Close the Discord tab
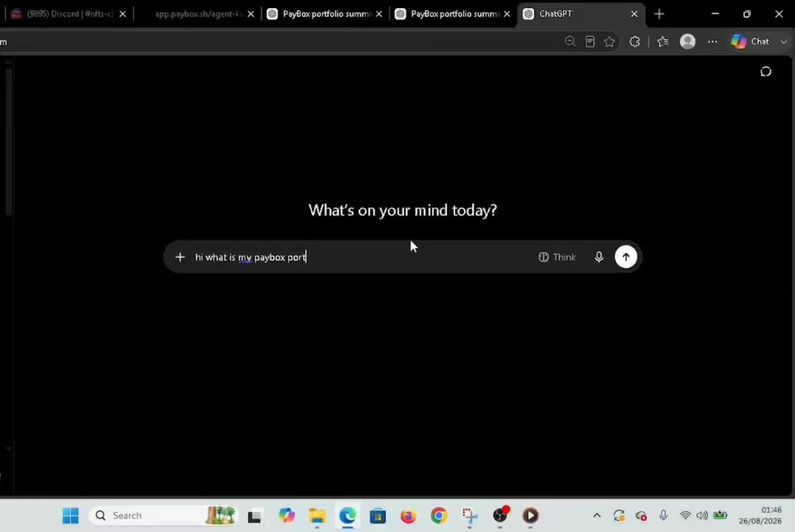 pyautogui.click(x=122, y=14)
